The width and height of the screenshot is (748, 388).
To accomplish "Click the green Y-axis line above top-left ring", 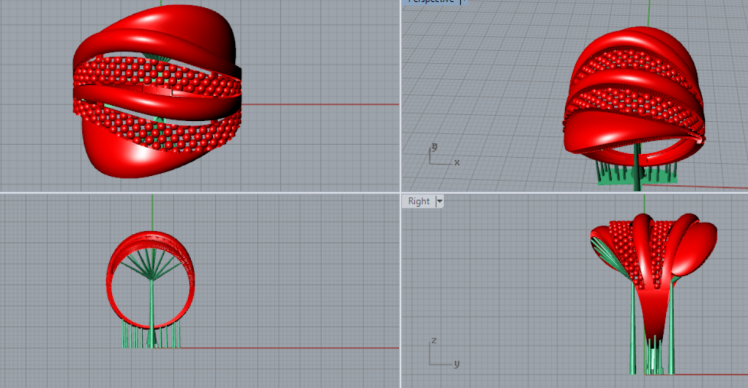I will 161,3.
